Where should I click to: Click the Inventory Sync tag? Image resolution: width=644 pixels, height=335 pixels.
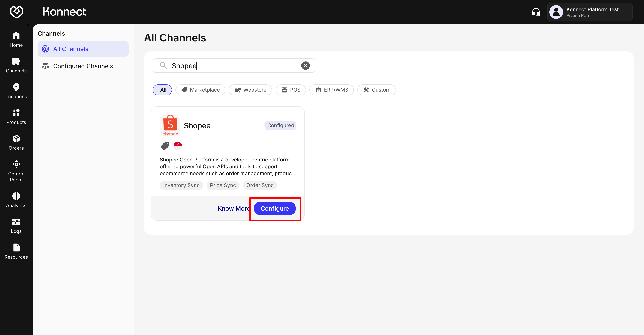pos(181,185)
